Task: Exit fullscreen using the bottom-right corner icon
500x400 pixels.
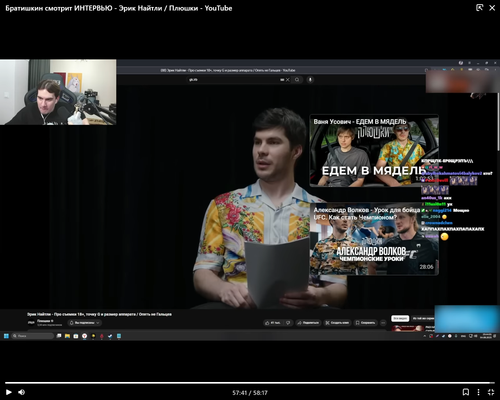Action: click(491, 392)
